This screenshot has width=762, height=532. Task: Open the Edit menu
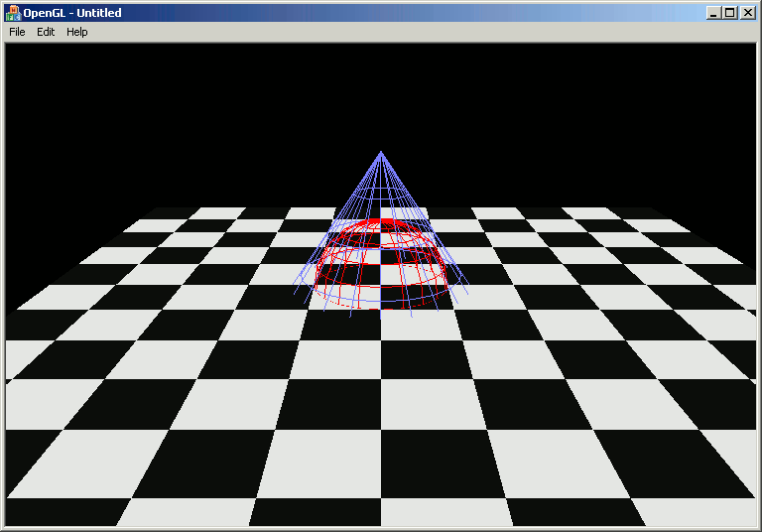[46, 32]
